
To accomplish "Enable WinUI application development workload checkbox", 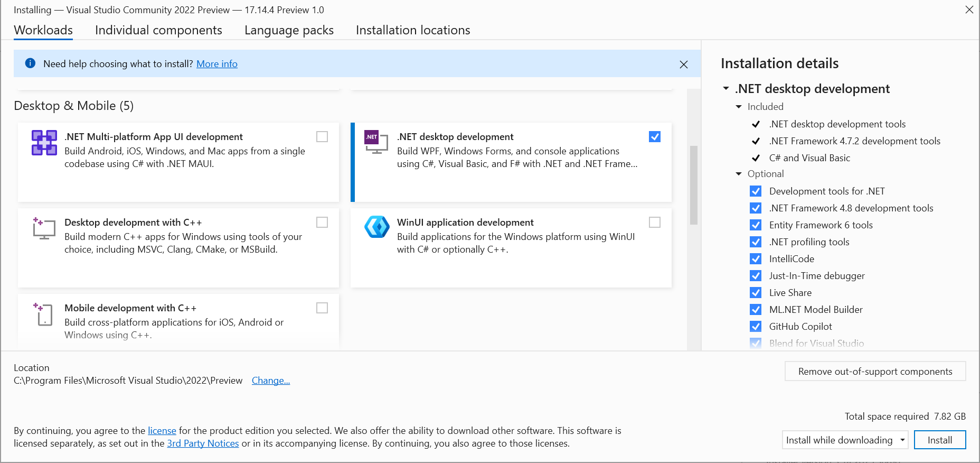I will pyautogui.click(x=655, y=223).
